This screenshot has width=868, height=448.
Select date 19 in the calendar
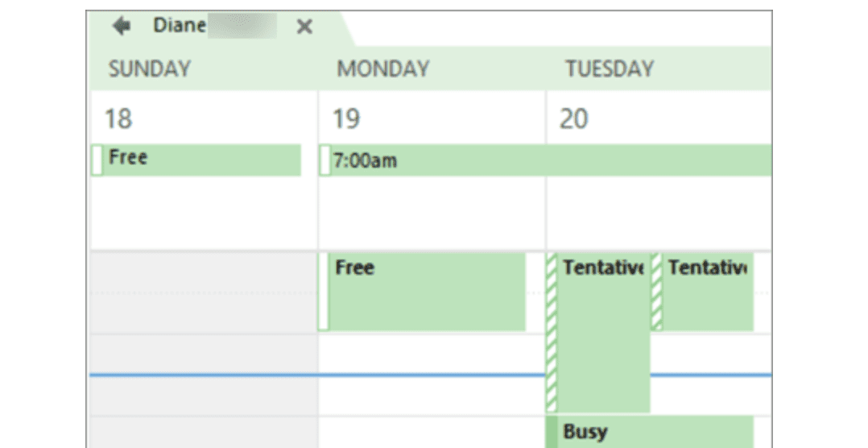coord(346,118)
